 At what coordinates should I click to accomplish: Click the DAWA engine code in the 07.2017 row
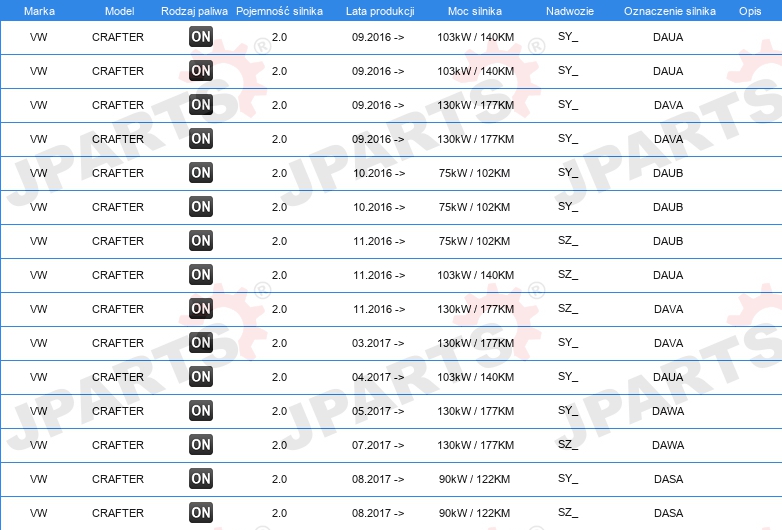[x=668, y=445]
